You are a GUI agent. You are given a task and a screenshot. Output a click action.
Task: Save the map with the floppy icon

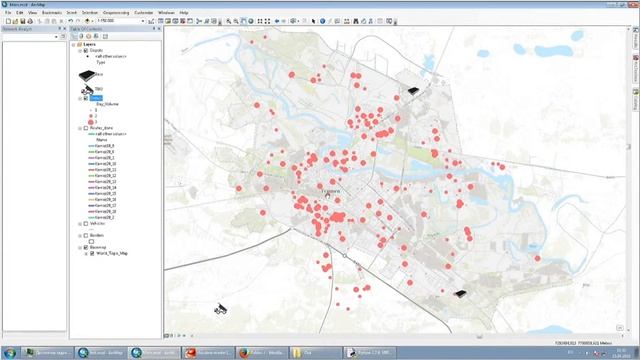(23, 21)
